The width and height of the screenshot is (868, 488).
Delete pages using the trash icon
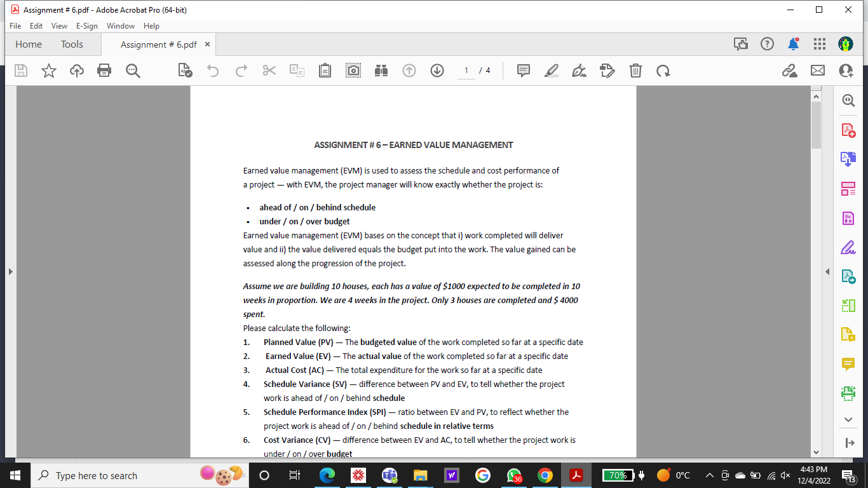pos(635,71)
